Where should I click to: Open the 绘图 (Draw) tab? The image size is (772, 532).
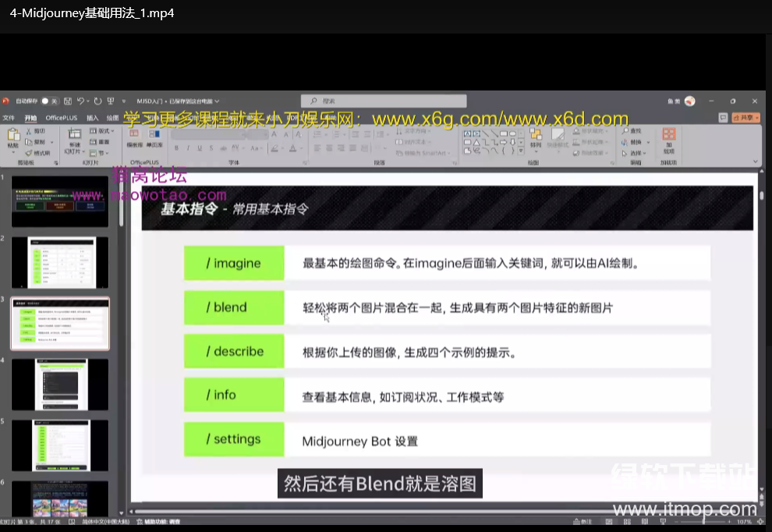tap(113, 119)
